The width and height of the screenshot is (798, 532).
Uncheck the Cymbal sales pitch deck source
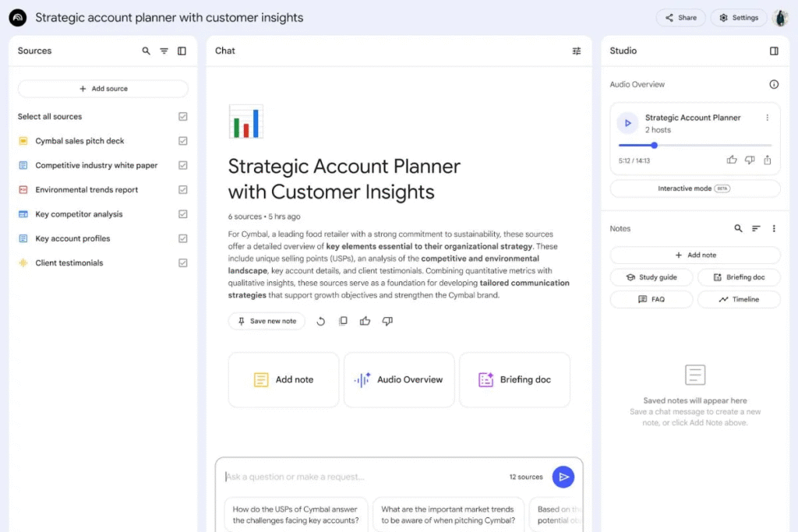pos(183,141)
